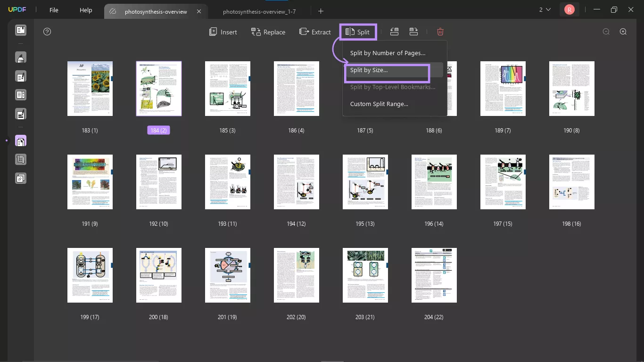The height and width of the screenshot is (362, 644).
Task: Open the Help menu
Action: point(86,10)
